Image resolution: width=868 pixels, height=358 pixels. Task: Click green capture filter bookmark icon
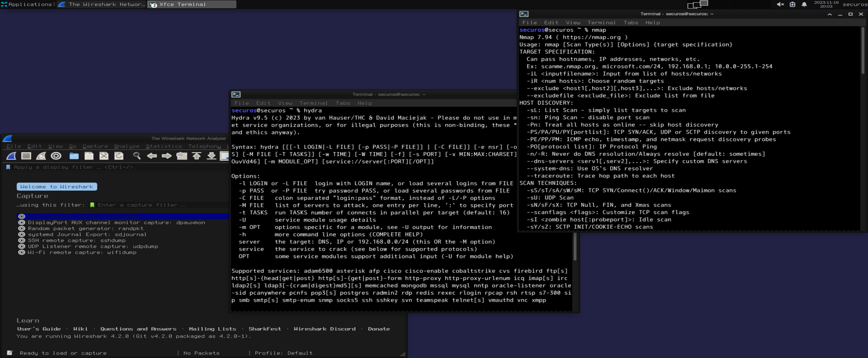(x=92, y=205)
